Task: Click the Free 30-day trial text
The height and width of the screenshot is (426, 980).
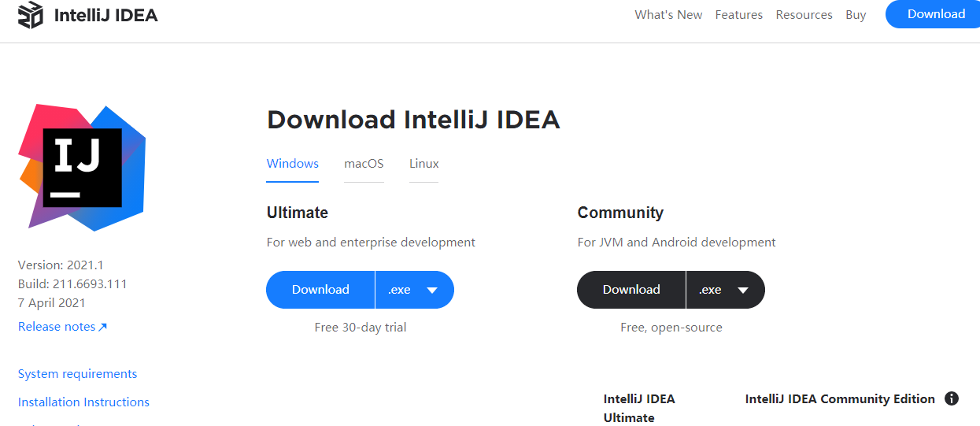Action: 361,328
